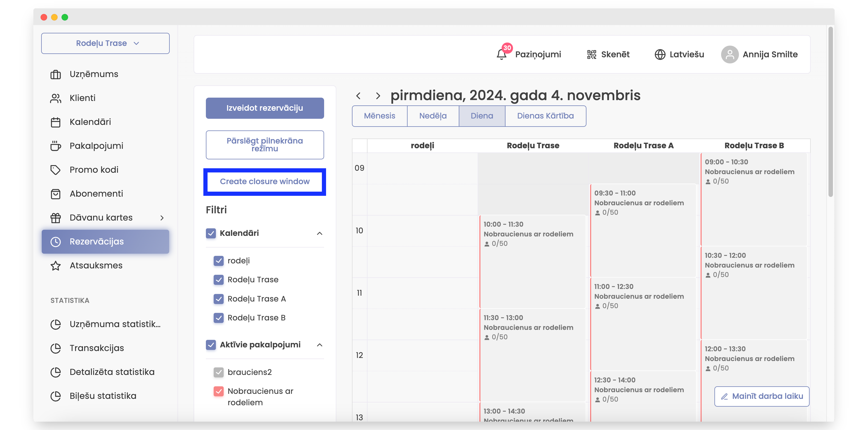Viewport: 868px width, 430px height.
Task: Open the Rodeļu Trase company dropdown
Action: 105,43
